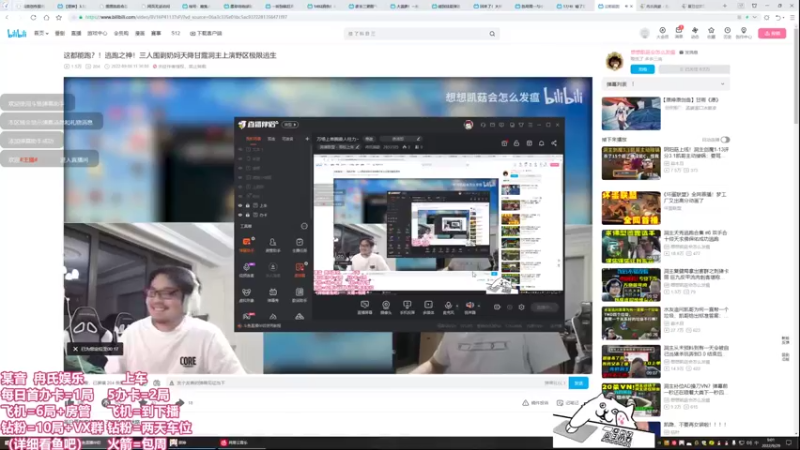Open the microphone dropdown arrow in streaming app
The height and width of the screenshot is (450, 800).
point(456,306)
